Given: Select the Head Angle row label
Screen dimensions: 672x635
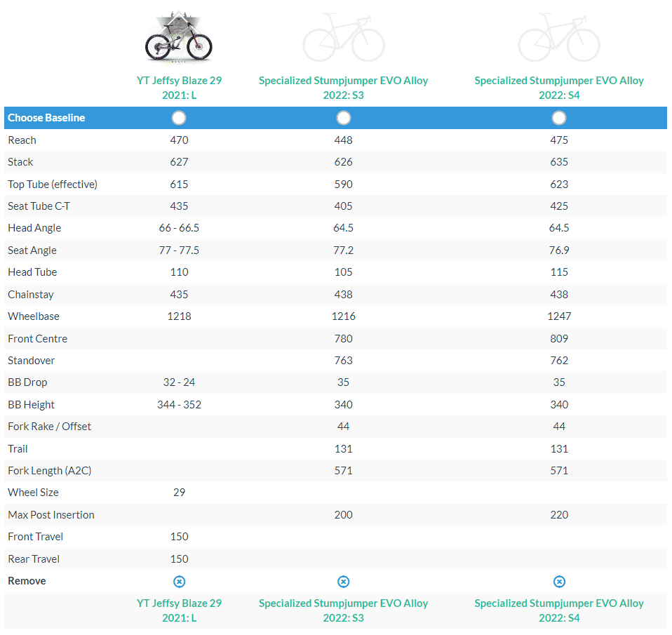Looking at the screenshot, I should pyautogui.click(x=34, y=228).
